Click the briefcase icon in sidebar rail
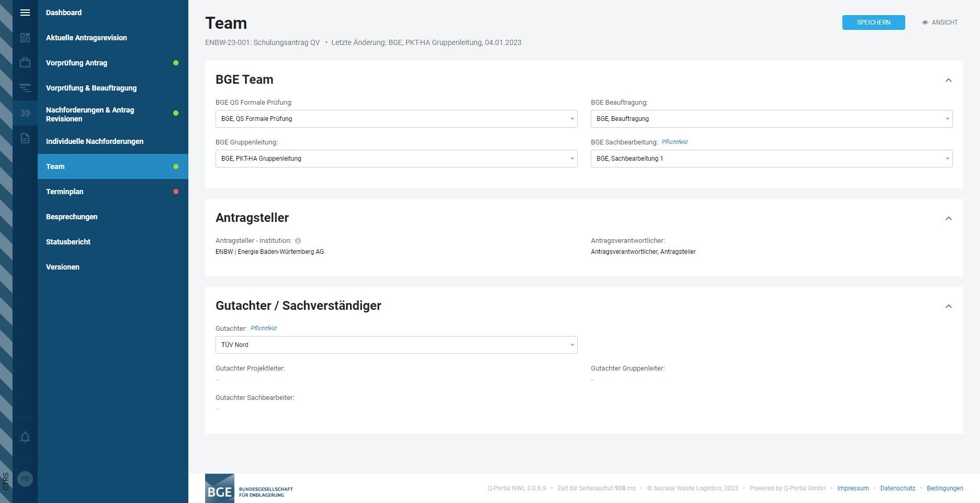The height and width of the screenshot is (503, 980). (25, 63)
